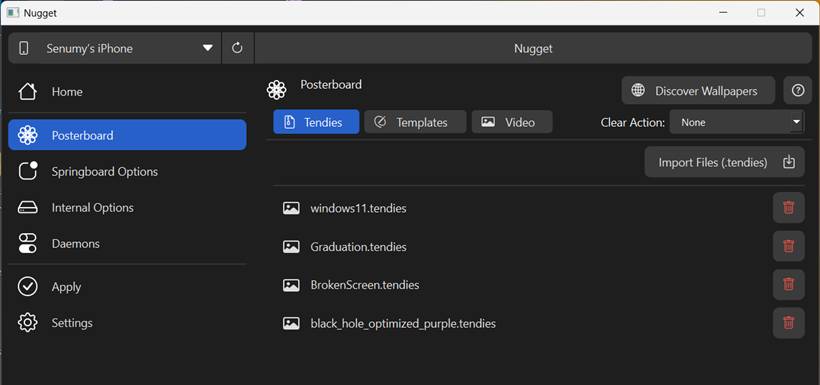Click the black_hole_optimized_purple.tendies file name
The image size is (820, 385).
pyautogui.click(x=403, y=324)
